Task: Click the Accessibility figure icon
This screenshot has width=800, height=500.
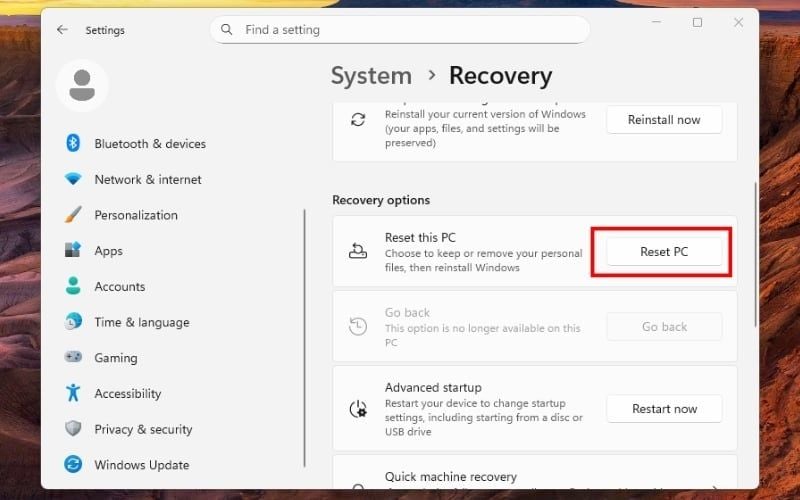Action: (73, 392)
